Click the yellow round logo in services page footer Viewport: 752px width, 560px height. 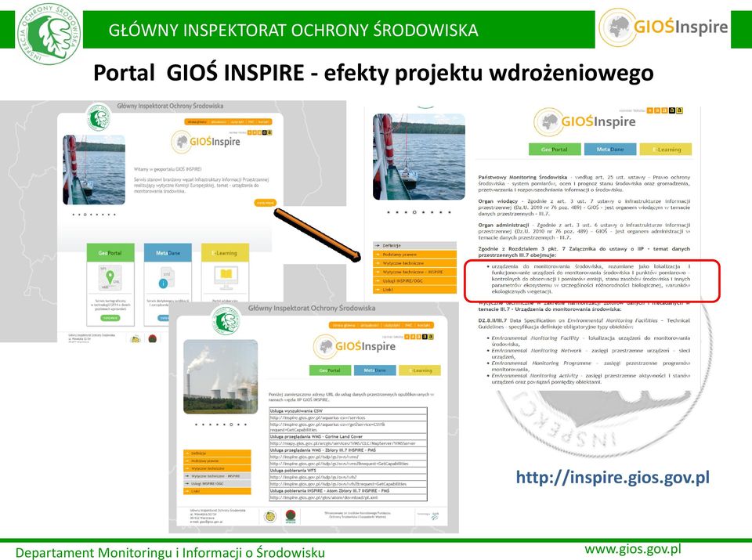click(x=270, y=517)
